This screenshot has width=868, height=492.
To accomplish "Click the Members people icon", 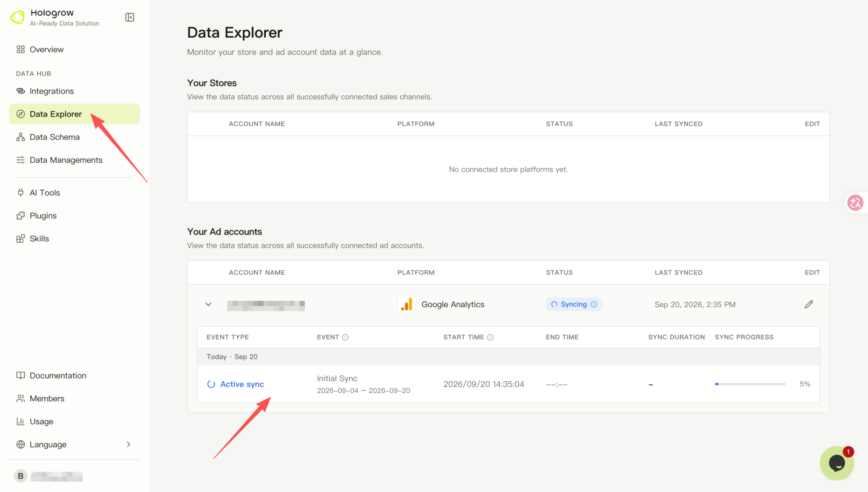I will click(20, 398).
